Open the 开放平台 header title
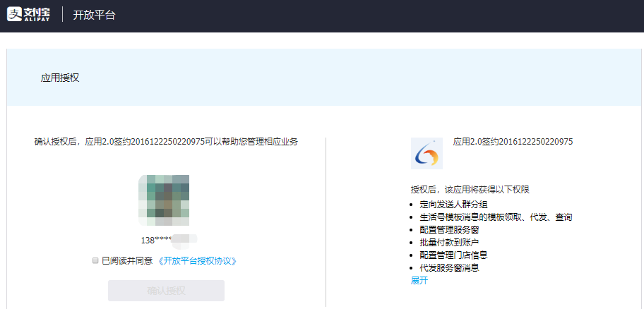The width and height of the screenshot is (644, 309). tap(94, 16)
